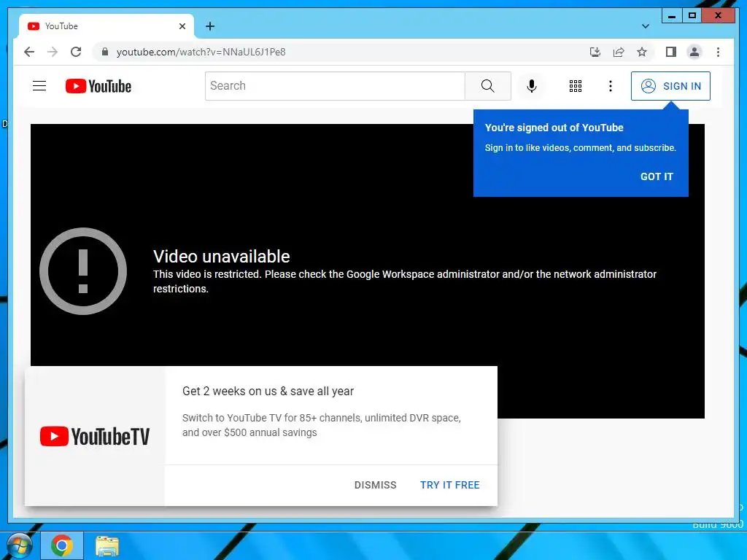Open a new tab with plus button
The image size is (747, 560).
pyautogui.click(x=210, y=26)
